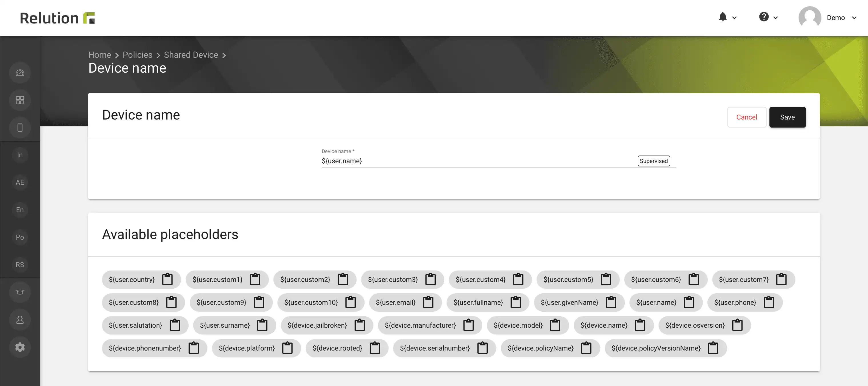Click the Relution logo

57,18
